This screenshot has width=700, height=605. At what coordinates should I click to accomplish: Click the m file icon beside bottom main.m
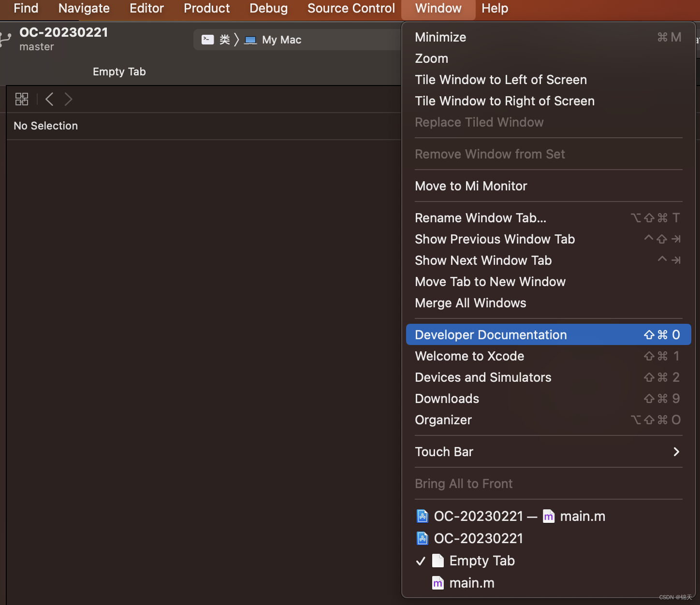click(438, 583)
